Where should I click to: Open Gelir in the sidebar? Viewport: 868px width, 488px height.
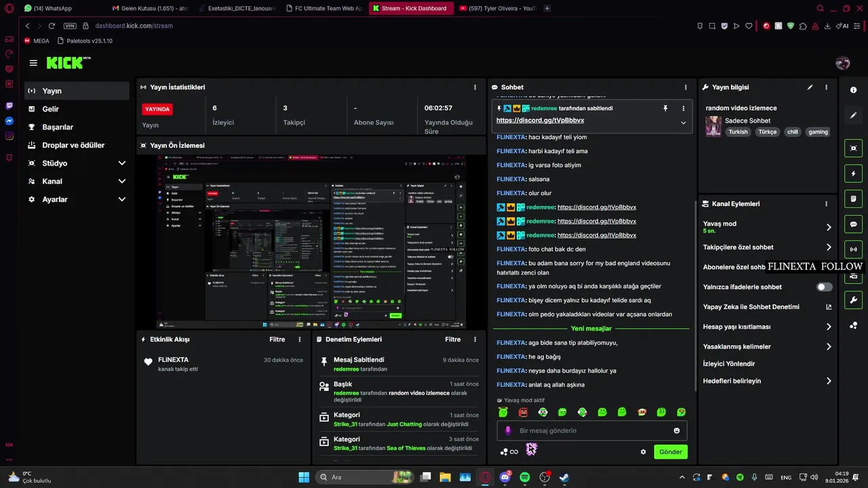77,109
